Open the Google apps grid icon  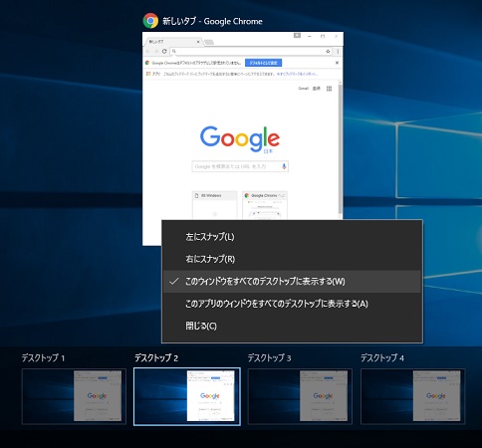tap(329, 89)
